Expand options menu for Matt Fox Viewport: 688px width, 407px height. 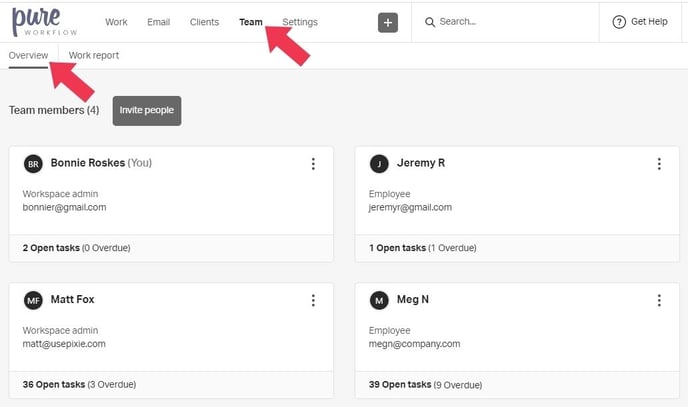313,300
